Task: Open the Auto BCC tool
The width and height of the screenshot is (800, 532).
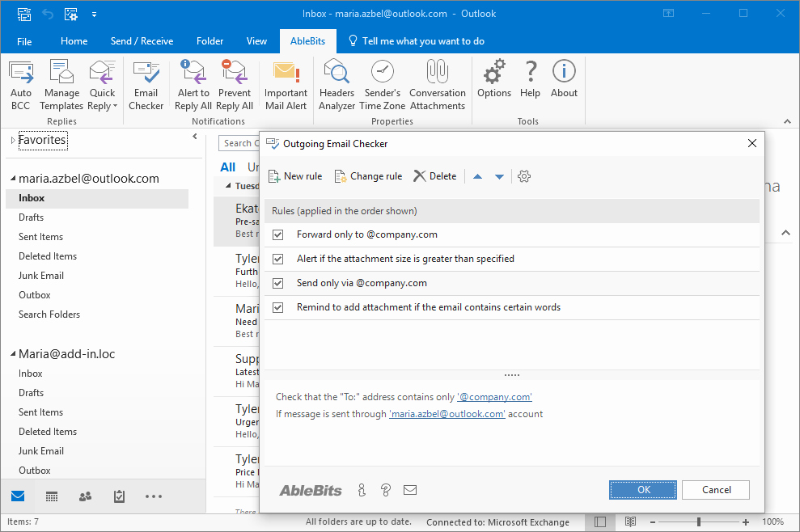Action: pyautogui.click(x=21, y=85)
